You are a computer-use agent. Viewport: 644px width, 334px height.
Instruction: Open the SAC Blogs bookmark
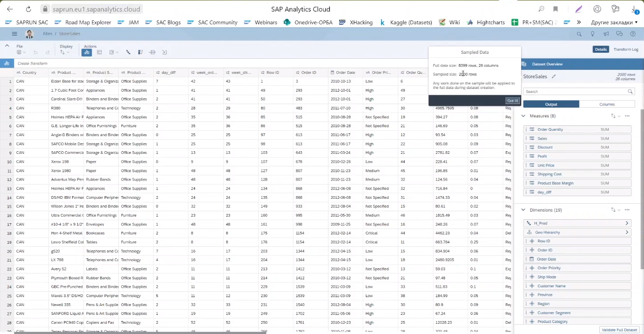tap(163, 22)
